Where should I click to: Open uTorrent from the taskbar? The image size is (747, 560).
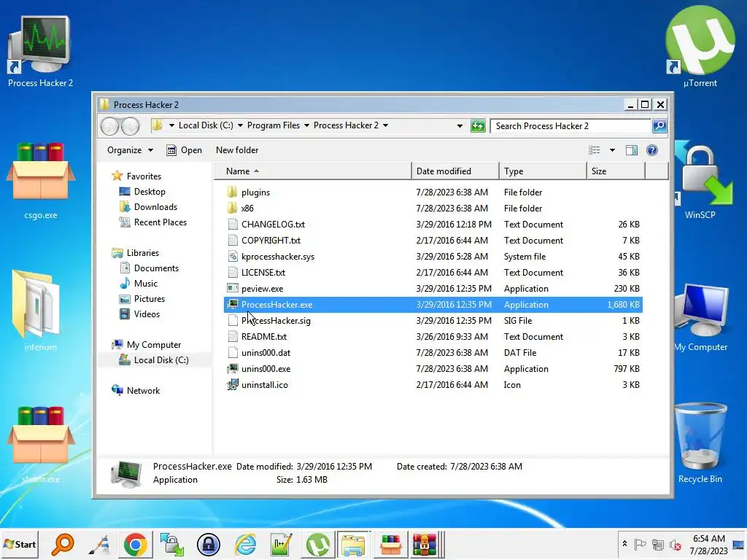pos(318,544)
